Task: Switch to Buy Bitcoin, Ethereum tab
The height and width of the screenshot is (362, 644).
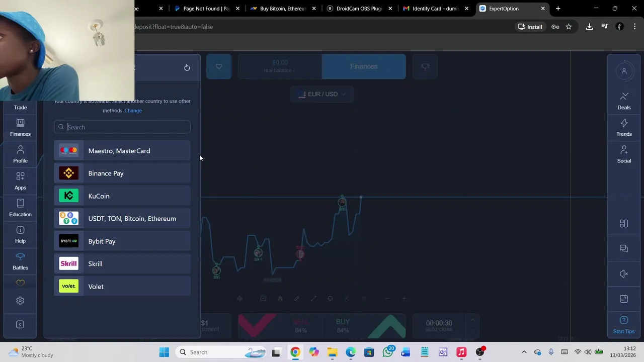Action: click(283, 9)
